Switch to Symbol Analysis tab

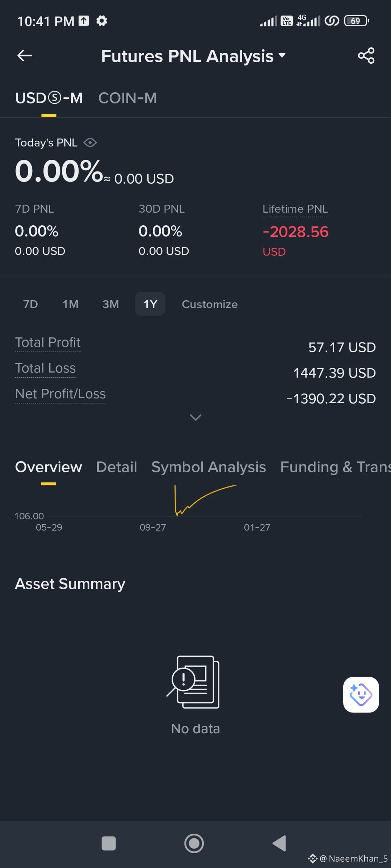[x=209, y=467]
